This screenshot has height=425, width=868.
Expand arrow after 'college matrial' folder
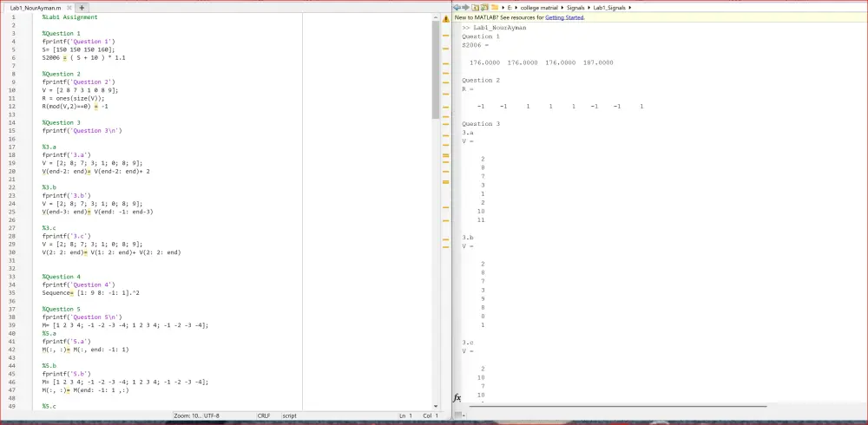pos(562,8)
